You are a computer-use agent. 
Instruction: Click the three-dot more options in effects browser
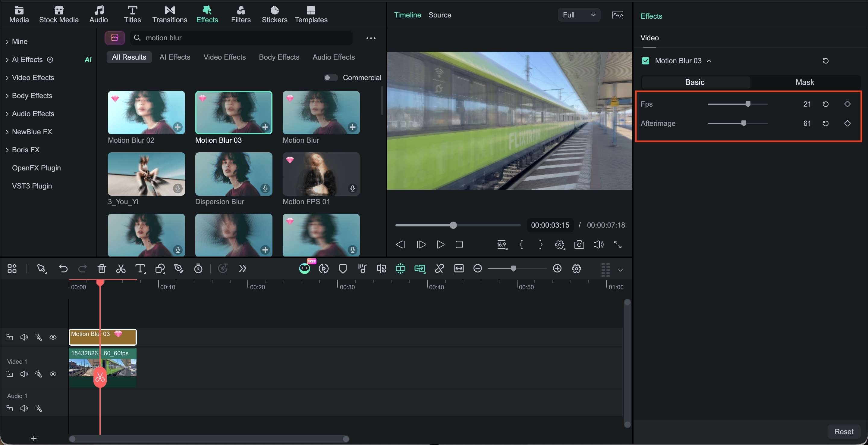tap(371, 38)
